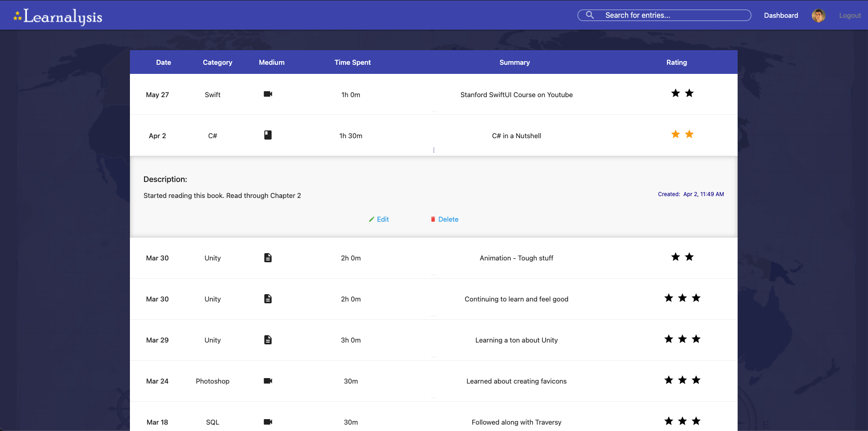Open the Dashboard page
Viewport: 868px width, 431px height.
(781, 16)
